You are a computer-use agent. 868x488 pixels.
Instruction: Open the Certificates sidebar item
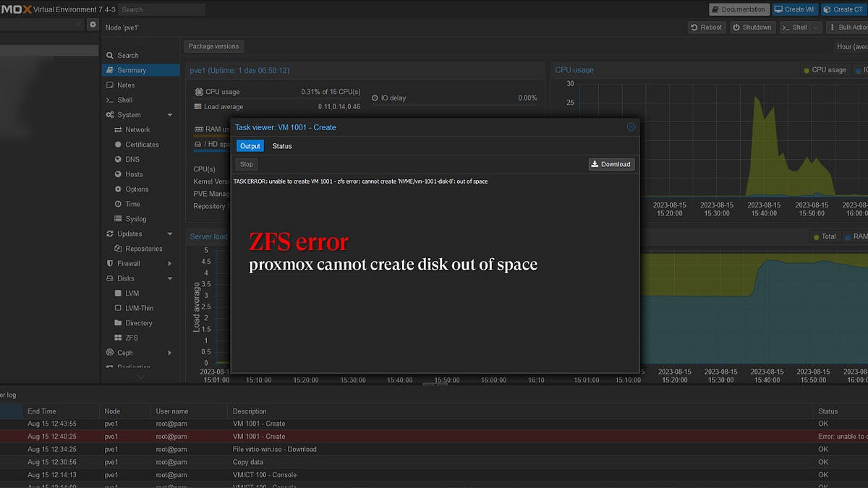tap(142, 145)
